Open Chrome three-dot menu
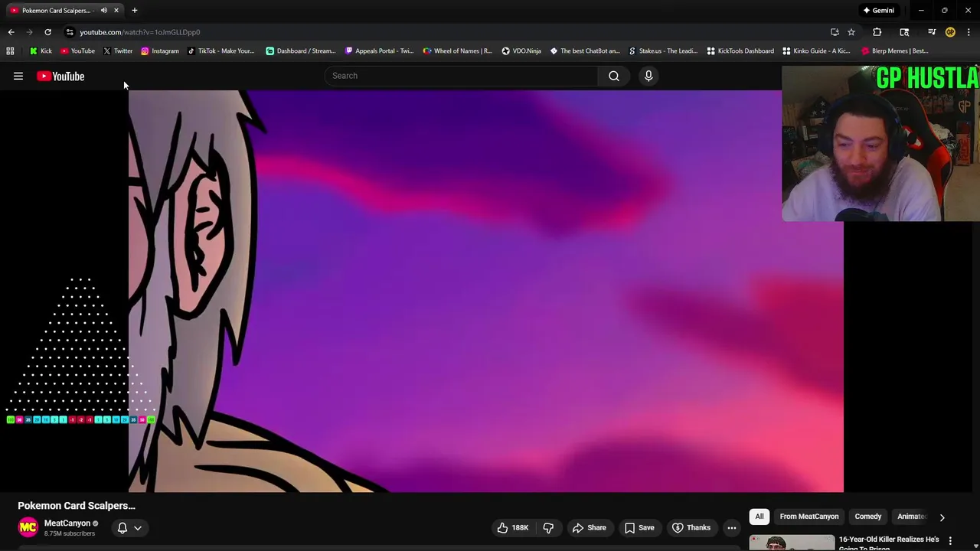 pyautogui.click(x=969, y=32)
